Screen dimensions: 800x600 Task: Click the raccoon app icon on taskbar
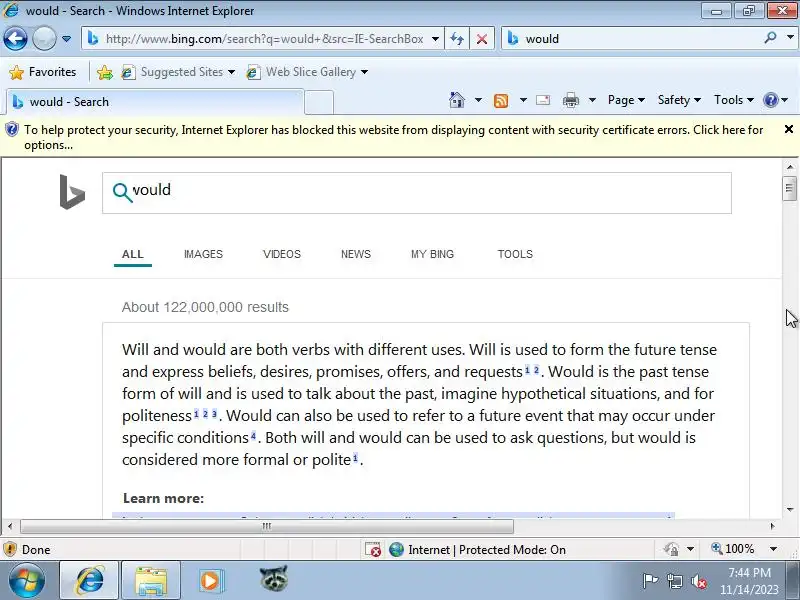[x=273, y=579]
